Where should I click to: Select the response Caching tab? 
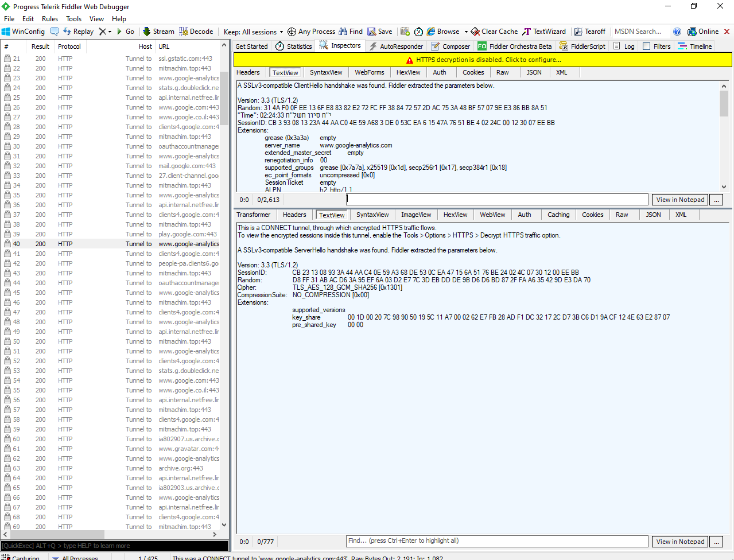(558, 215)
